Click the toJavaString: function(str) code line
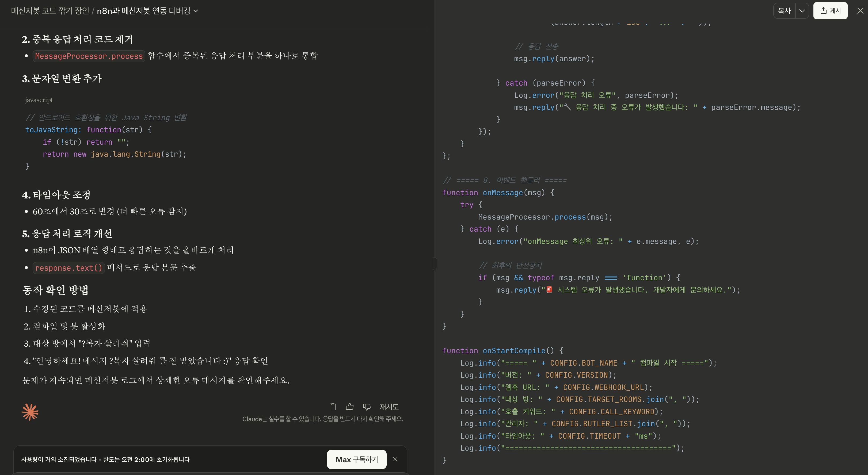Image resolution: width=868 pixels, height=475 pixels. [x=89, y=130]
